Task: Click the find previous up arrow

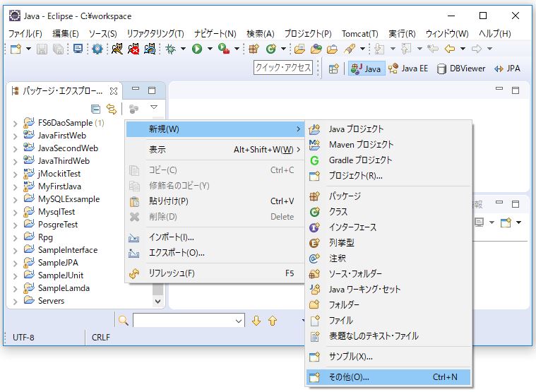Action: pyautogui.click(x=273, y=321)
